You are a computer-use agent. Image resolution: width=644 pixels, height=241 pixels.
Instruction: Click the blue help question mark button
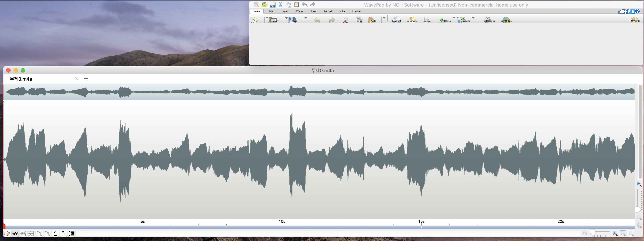637,11
